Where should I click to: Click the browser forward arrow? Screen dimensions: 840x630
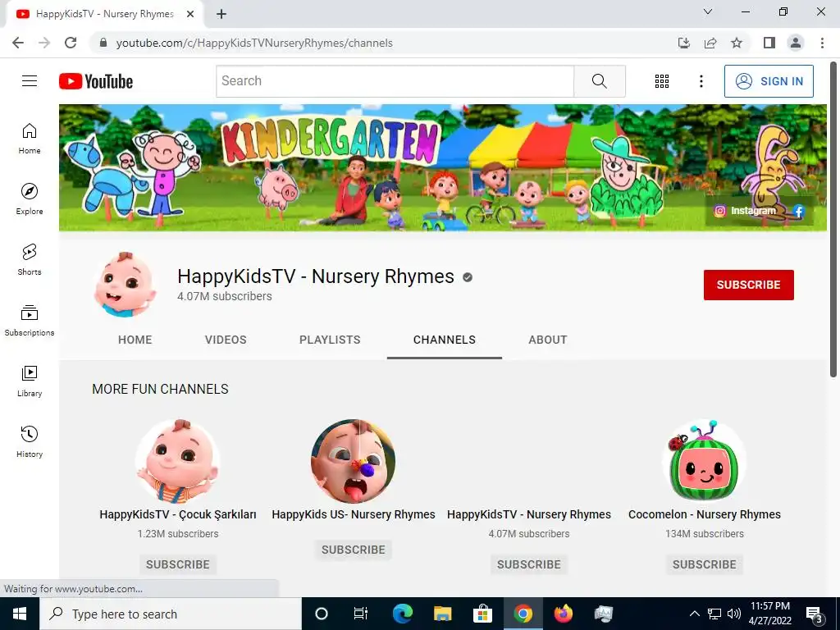(44, 43)
